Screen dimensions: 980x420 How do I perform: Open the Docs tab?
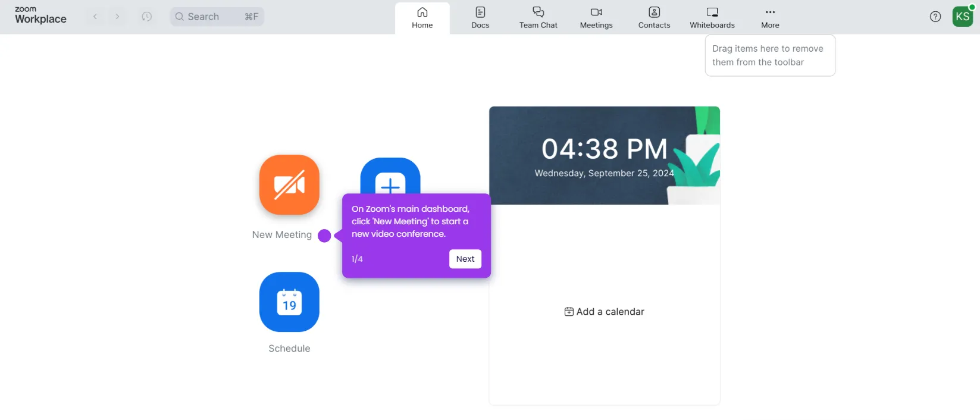pyautogui.click(x=480, y=18)
